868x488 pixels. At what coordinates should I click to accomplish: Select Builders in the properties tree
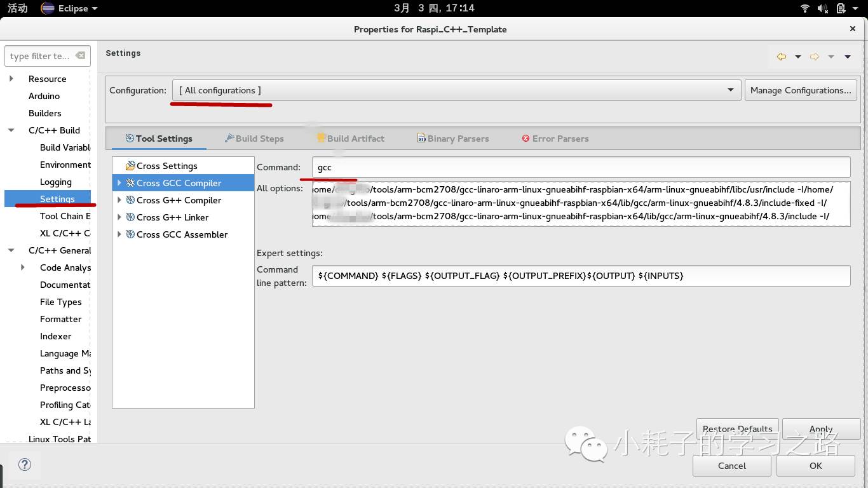coord(45,113)
